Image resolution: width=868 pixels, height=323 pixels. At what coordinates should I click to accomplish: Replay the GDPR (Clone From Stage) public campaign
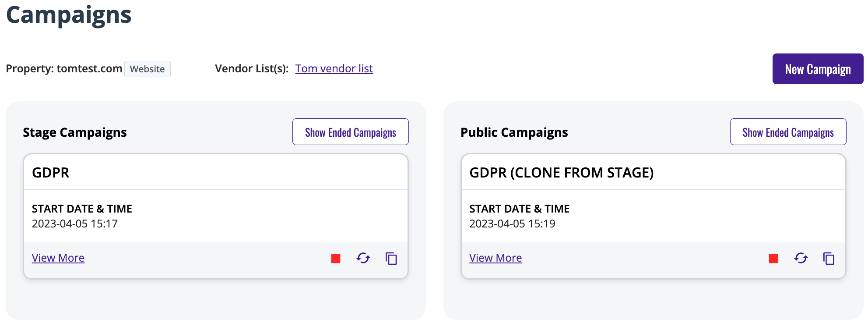(801, 258)
